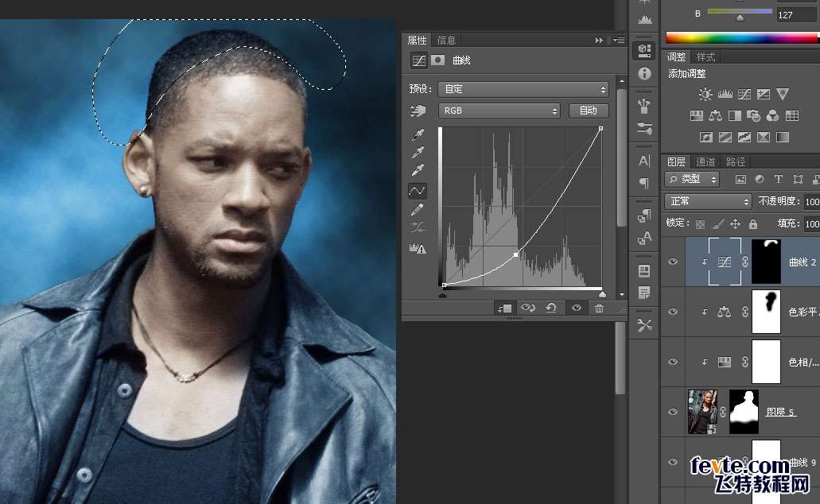Add a Black & White adjustment

(x=735, y=115)
